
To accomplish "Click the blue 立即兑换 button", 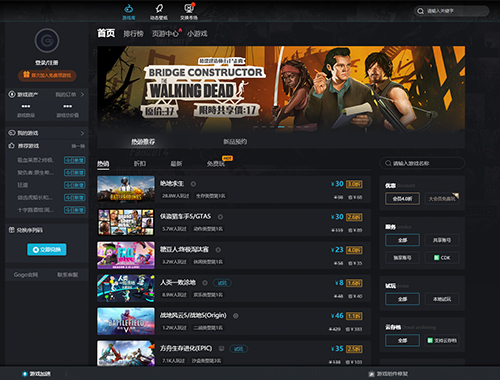I will (47, 249).
